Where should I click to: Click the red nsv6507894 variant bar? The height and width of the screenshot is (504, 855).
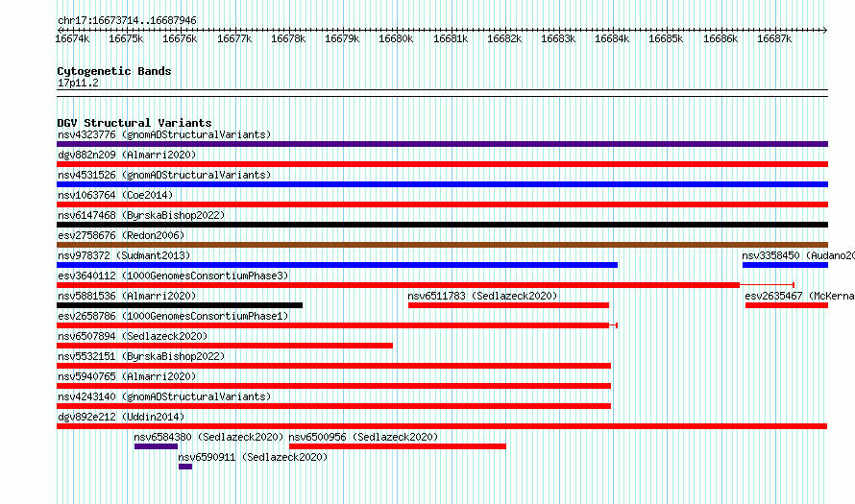[x=225, y=346]
